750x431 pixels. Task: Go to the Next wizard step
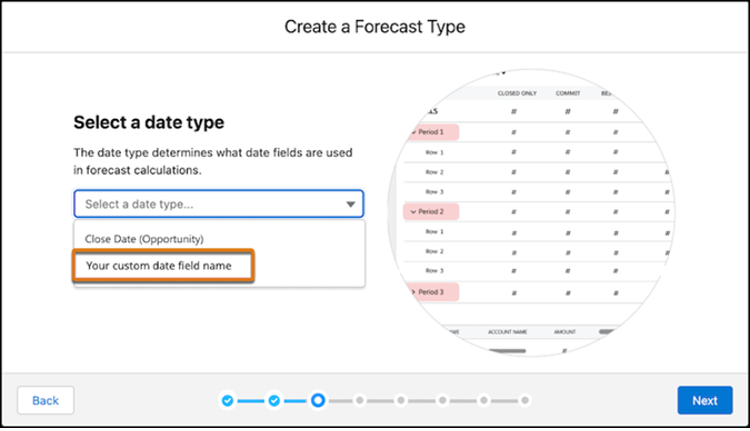[x=705, y=400]
